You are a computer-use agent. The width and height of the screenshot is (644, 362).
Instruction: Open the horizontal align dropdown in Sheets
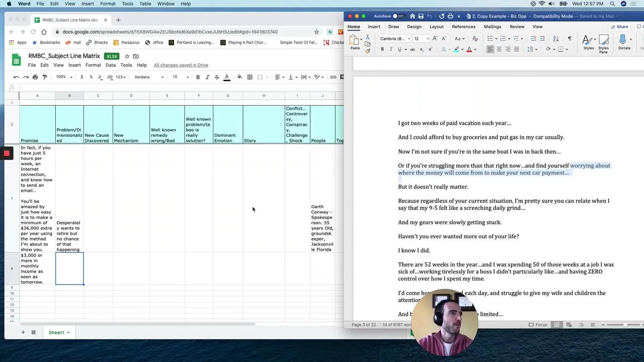coord(279,77)
